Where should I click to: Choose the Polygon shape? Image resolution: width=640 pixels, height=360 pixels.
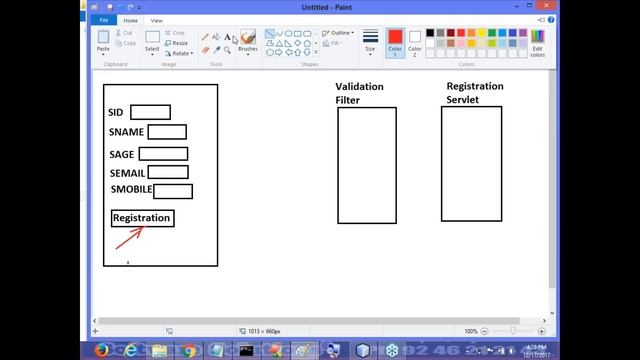tap(270, 43)
